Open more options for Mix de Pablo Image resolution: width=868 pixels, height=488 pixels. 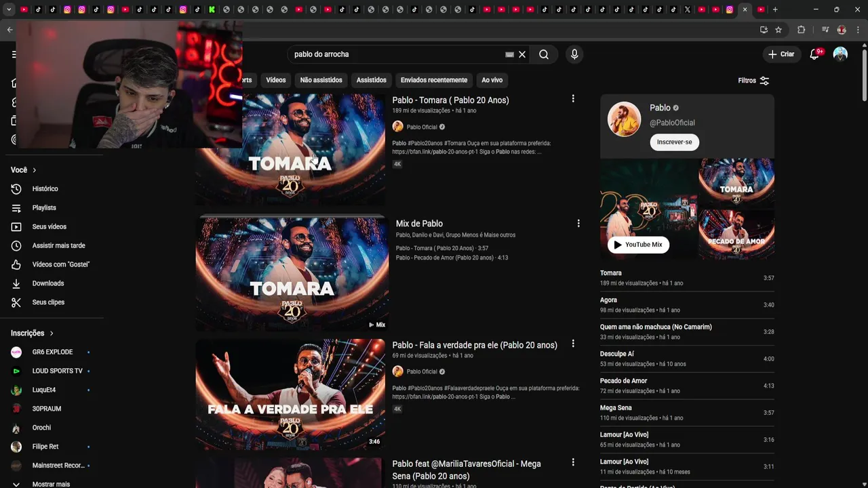tap(578, 223)
